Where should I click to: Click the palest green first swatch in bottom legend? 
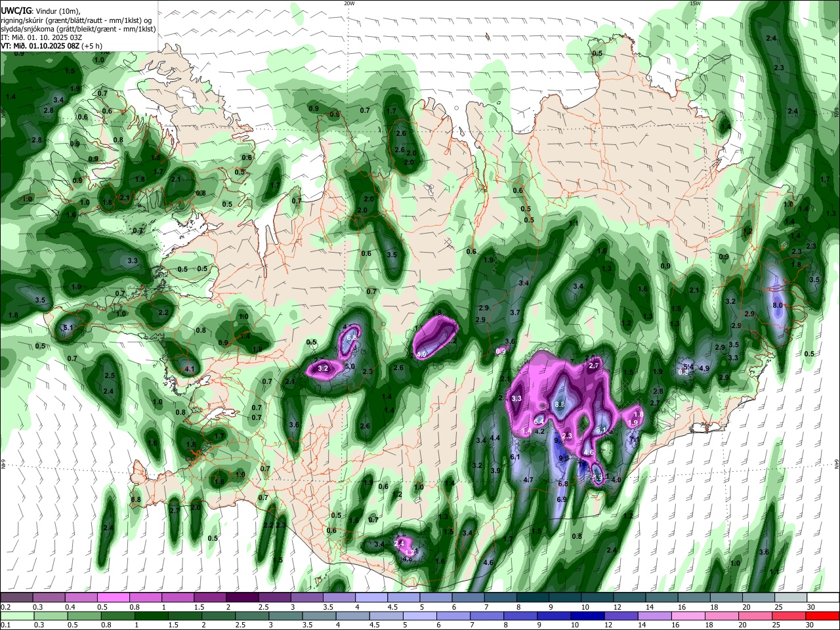click(x=16, y=616)
